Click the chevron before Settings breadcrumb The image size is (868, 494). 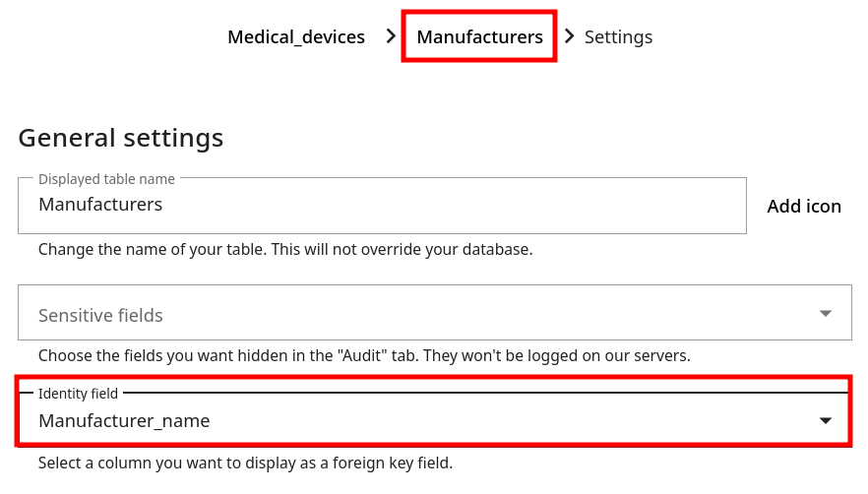569,36
